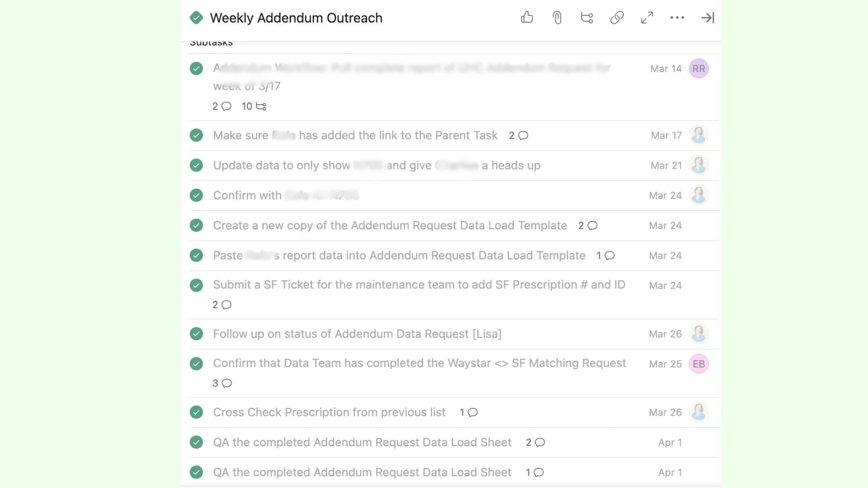Open comments on 'Cross Check Prescription' subtask
The width and height of the screenshot is (868, 488).
[472, 413]
